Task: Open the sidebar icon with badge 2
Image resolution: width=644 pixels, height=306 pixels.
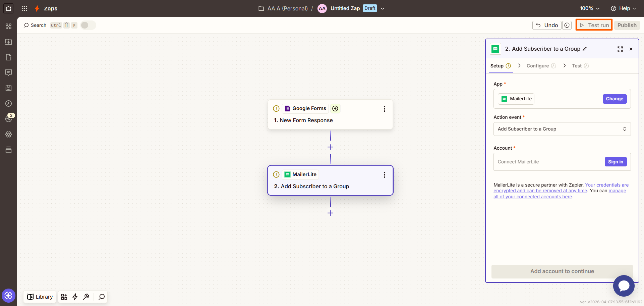Action: [9, 118]
